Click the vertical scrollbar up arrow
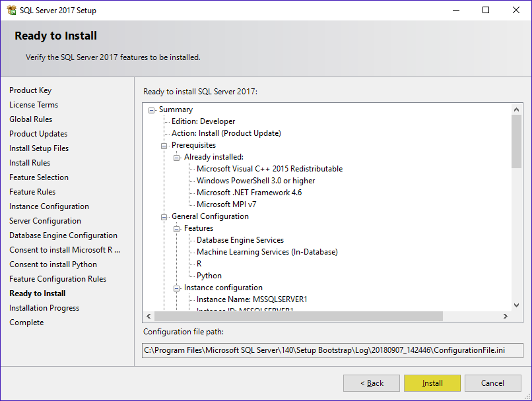 (x=516, y=109)
